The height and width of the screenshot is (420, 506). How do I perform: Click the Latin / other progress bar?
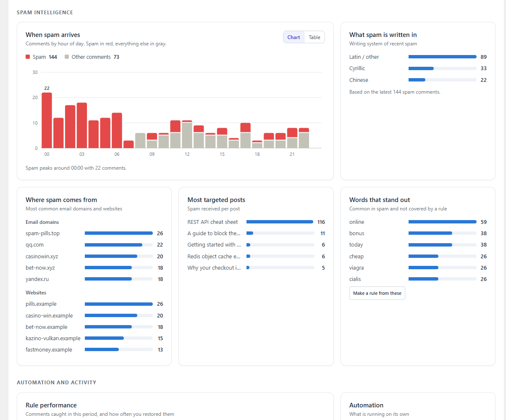(442, 57)
